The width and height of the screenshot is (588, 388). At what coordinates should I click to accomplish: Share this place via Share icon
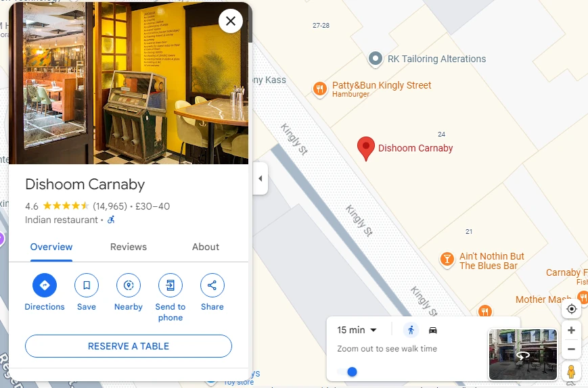(212, 285)
